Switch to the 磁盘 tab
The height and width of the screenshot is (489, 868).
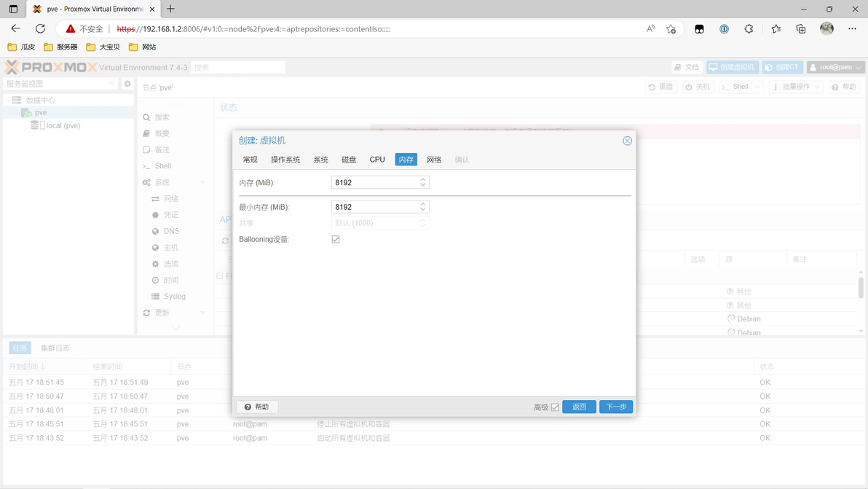(x=349, y=160)
